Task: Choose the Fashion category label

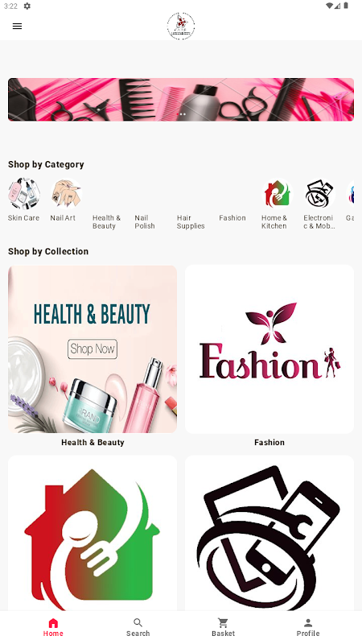Action: pyautogui.click(x=232, y=218)
